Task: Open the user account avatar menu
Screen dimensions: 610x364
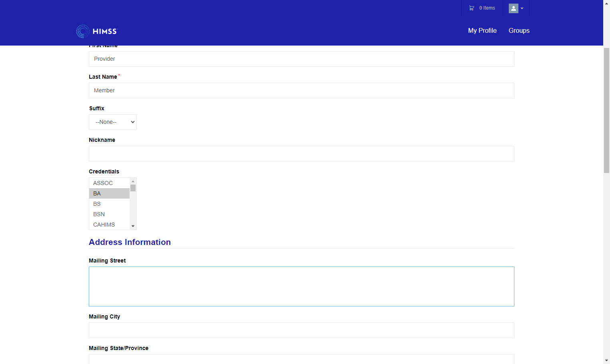Action: click(516, 8)
